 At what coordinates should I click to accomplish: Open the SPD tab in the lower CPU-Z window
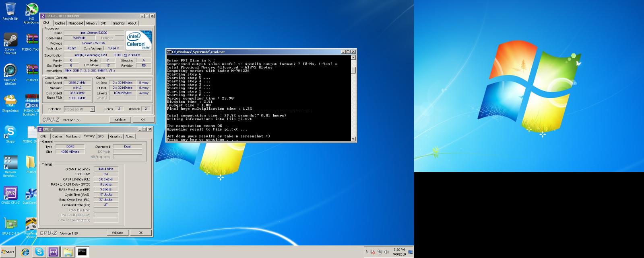(x=101, y=137)
